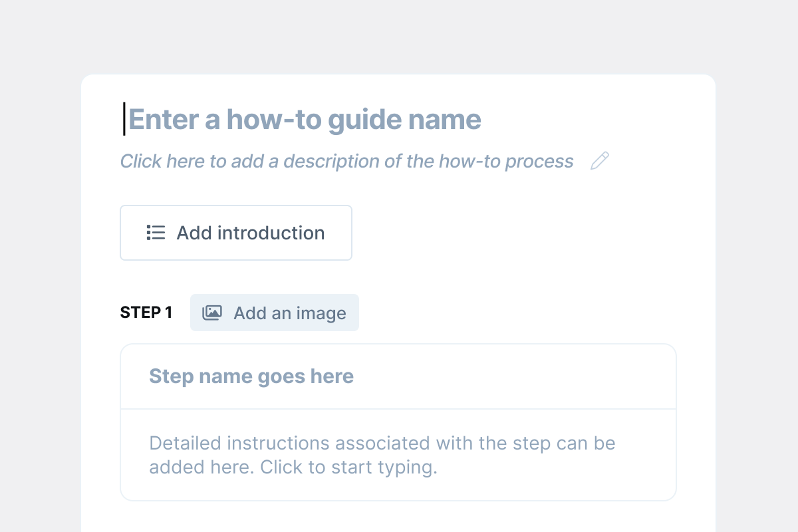Image resolution: width=798 pixels, height=532 pixels.
Task: Click the list icon in Add introduction
Action: [156, 233]
